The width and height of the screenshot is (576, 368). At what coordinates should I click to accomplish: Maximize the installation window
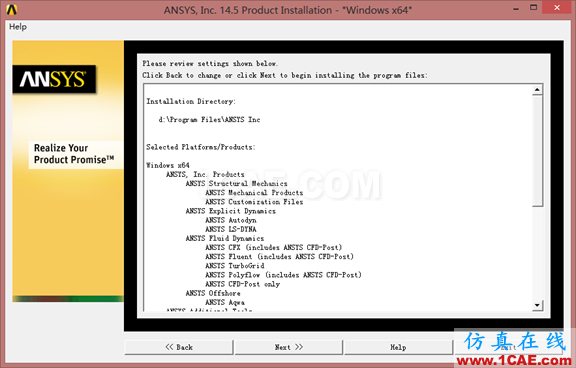[x=533, y=7]
